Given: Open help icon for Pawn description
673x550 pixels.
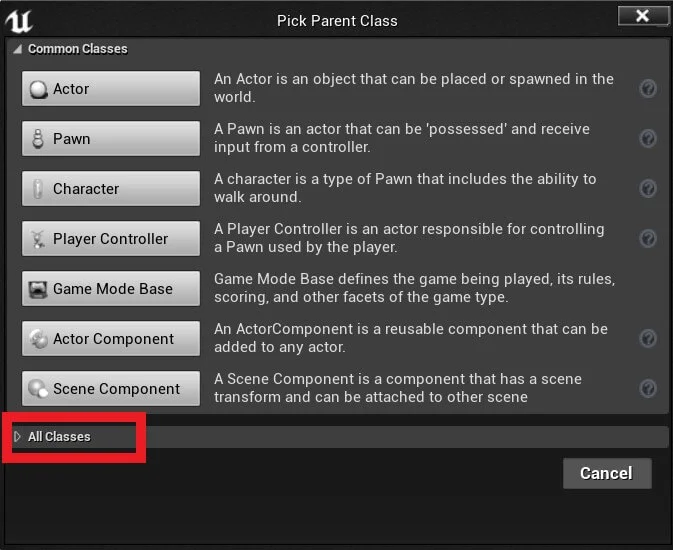Looking at the screenshot, I should 648,138.
